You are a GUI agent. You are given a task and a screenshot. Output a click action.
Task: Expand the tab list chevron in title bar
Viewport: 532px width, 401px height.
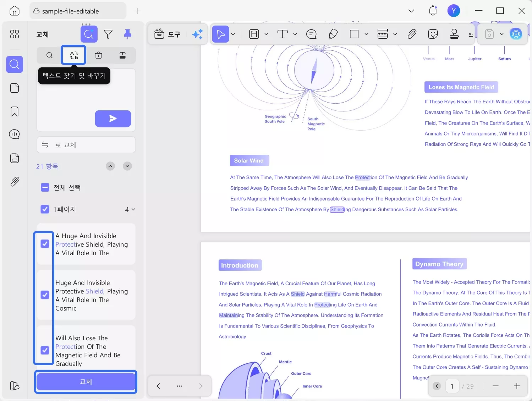[411, 11]
